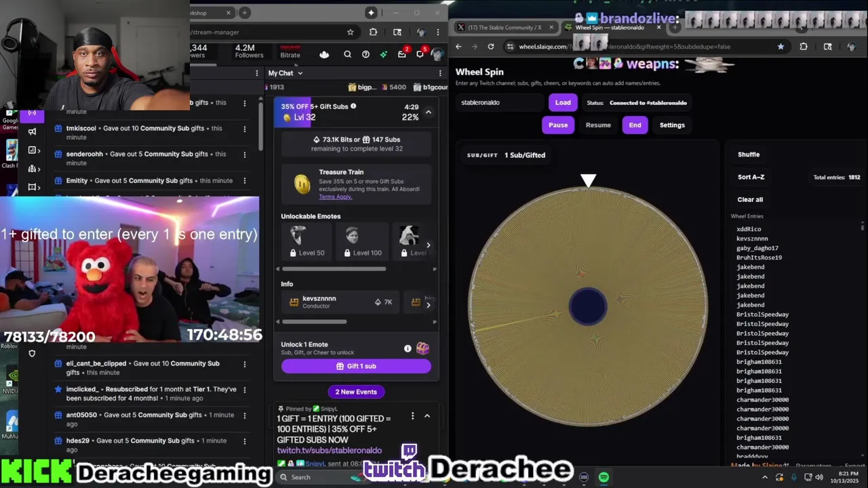The width and height of the screenshot is (868, 488).
Task: Open options for the pinned SnipyL message
Action: coord(412,415)
